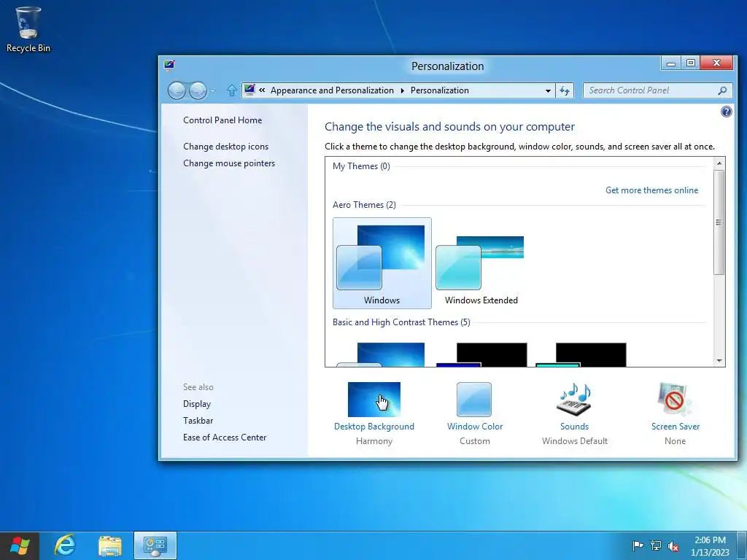Click the theme list scrollbar thumb
This screenshot has width=747, height=560.
(719, 222)
